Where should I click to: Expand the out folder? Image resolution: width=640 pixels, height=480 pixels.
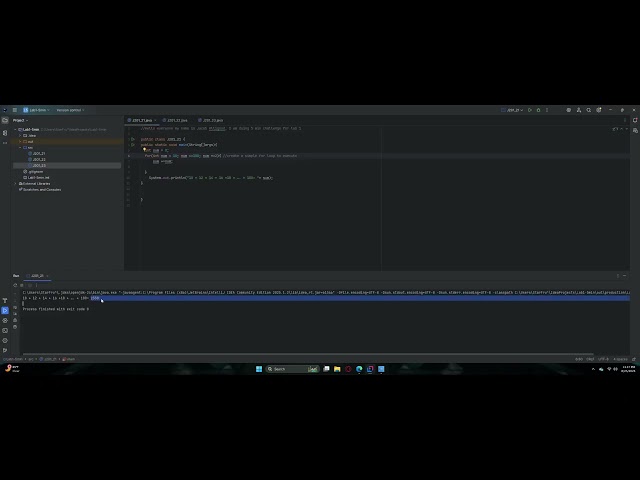(20, 142)
